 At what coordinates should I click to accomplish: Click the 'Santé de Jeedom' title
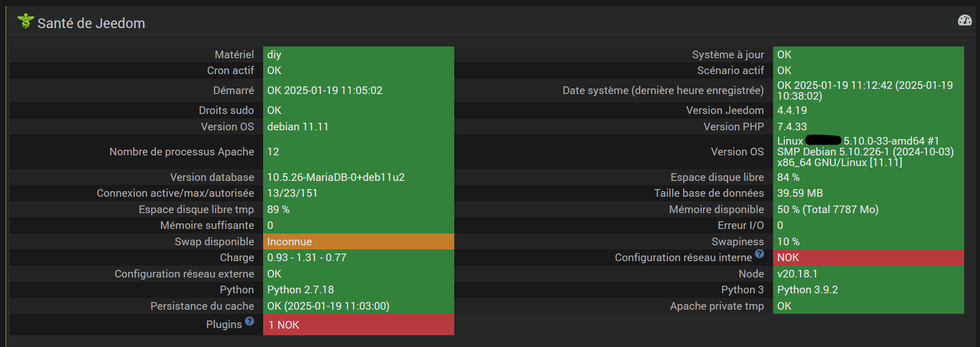point(91,24)
